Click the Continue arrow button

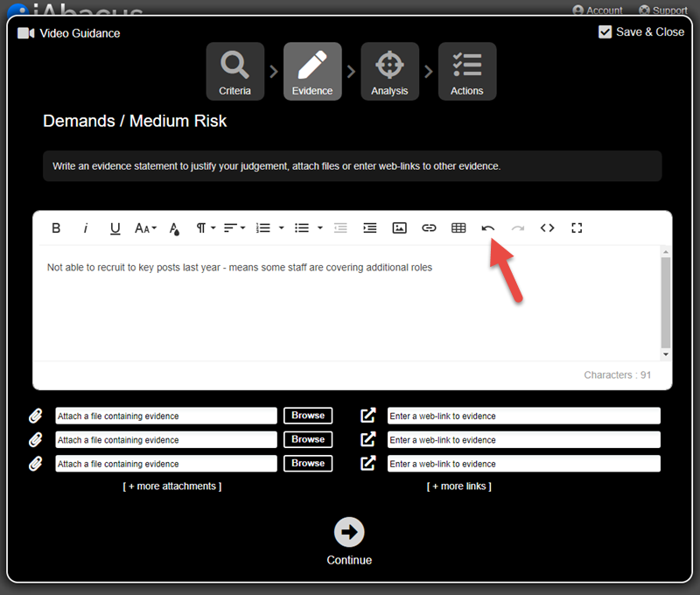point(349,532)
